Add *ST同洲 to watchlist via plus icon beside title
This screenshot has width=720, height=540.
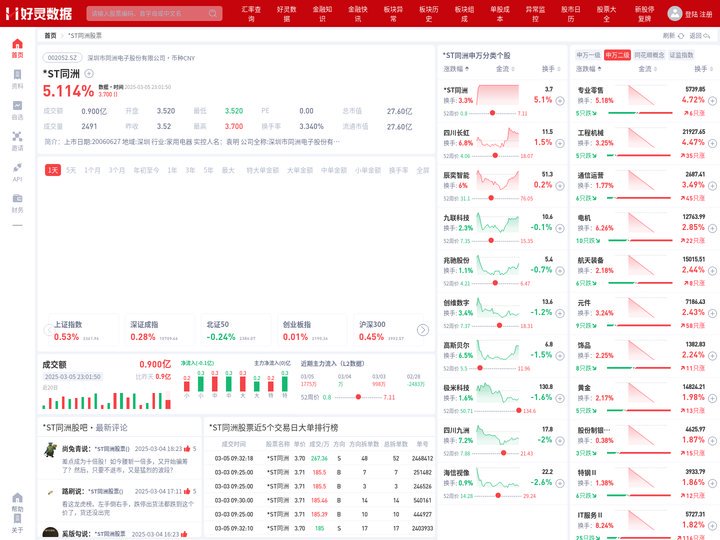[x=89, y=73]
